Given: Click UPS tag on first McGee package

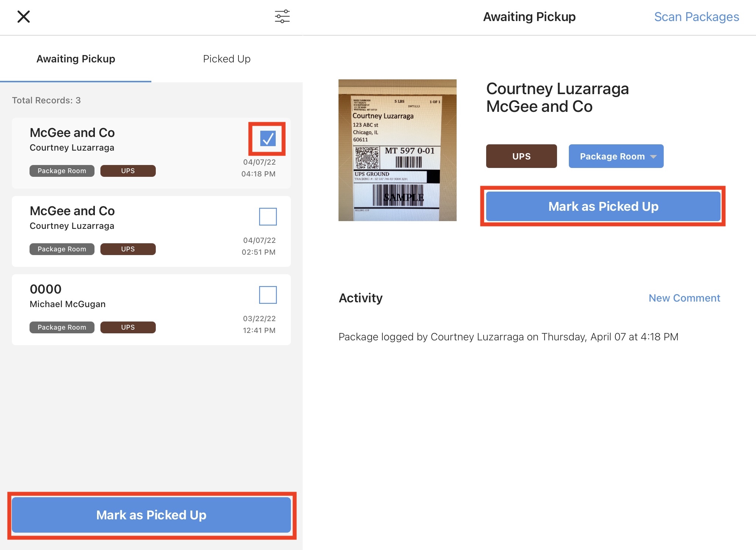Looking at the screenshot, I should click(128, 171).
